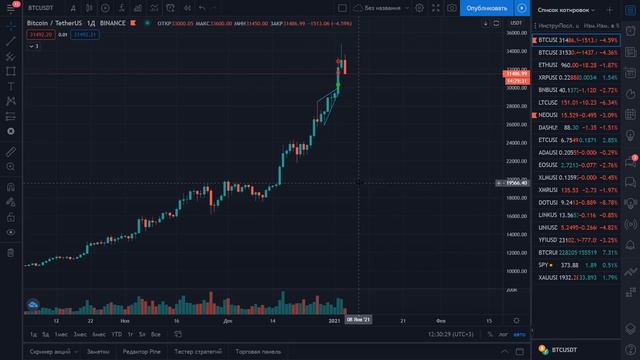Screen dimensions: 640x360
Task: Select the patterns drawing tool
Action: [11, 101]
